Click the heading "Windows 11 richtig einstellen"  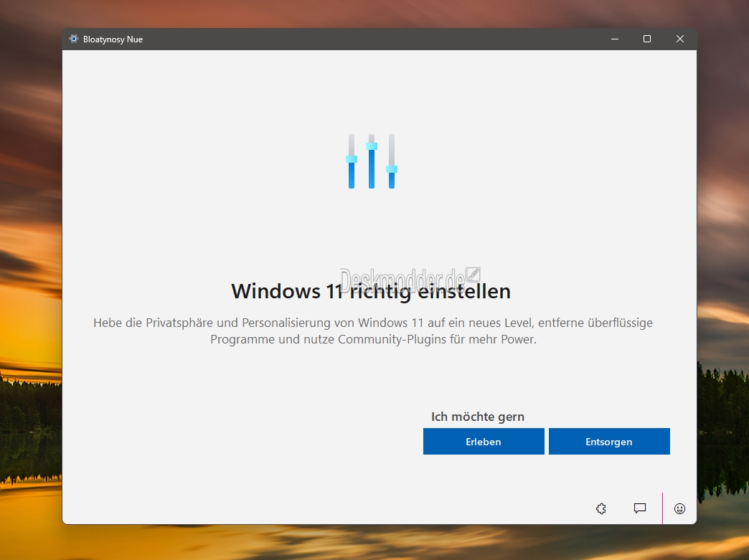pyautogui.click(x=371, y=291)
